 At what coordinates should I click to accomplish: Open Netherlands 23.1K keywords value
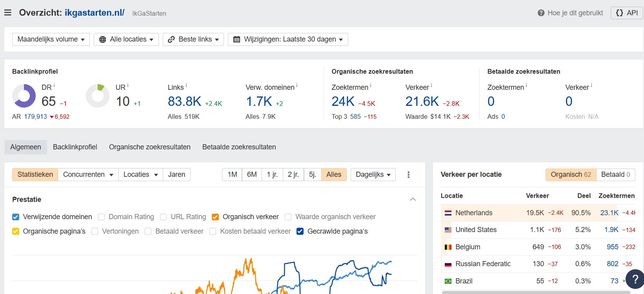pos(609,213)
